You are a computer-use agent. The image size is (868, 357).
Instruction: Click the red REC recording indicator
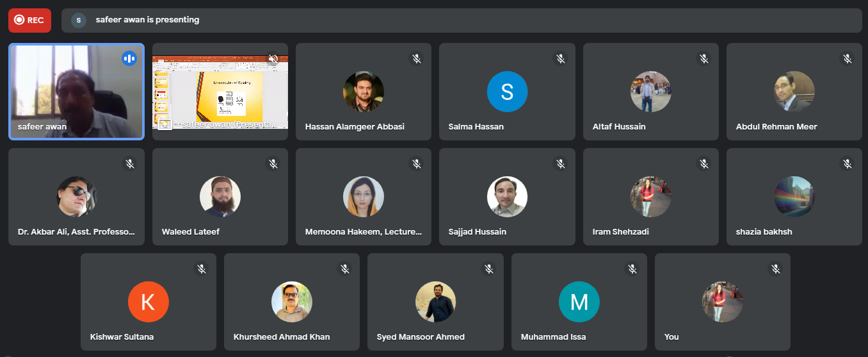(x=29, y=20)
